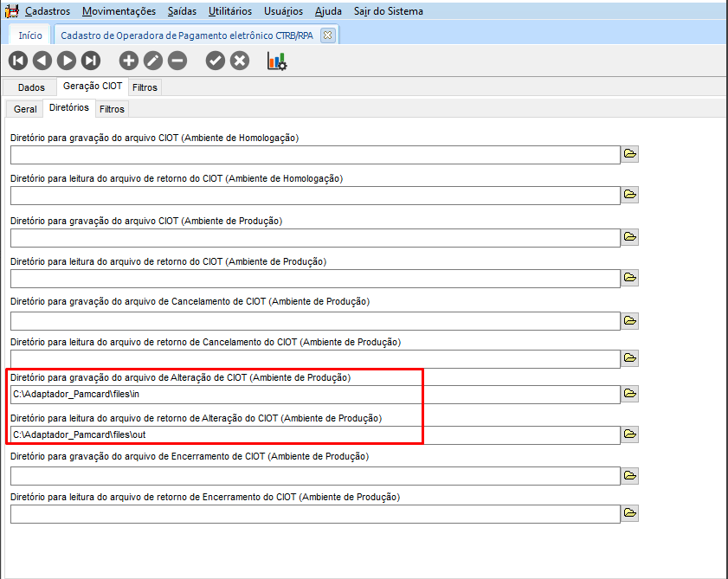The width and height of the screenshot is (728, 579).
Task: Open the Movimentações menu
Action: click(x=119, y=11)
